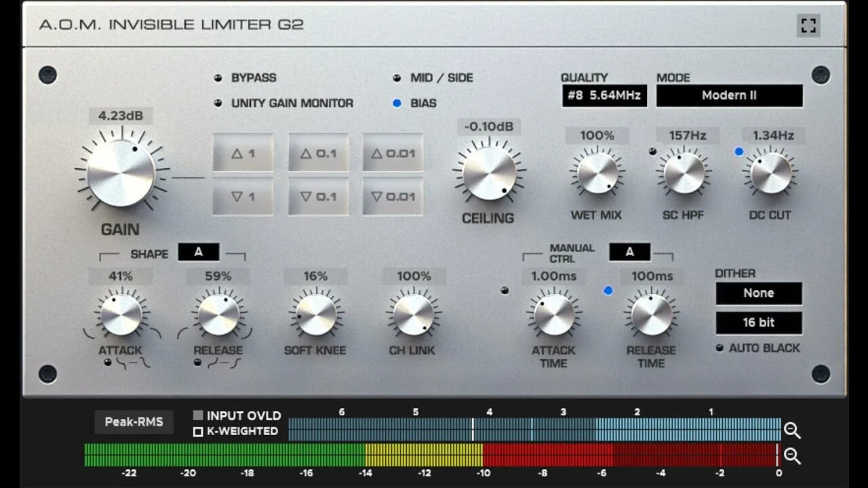Click the 100% CH link value field
868x488 pixels.
(414, 277)
